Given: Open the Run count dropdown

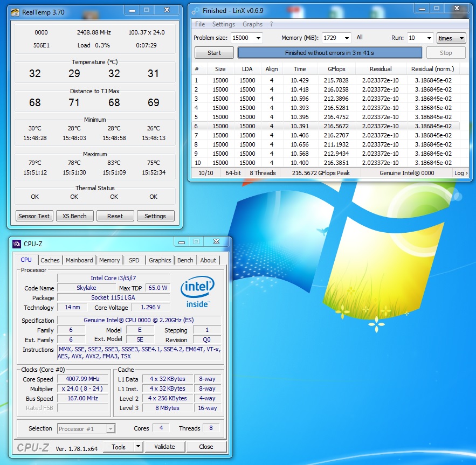Looking at the screenshot, I should click(429, 38).
